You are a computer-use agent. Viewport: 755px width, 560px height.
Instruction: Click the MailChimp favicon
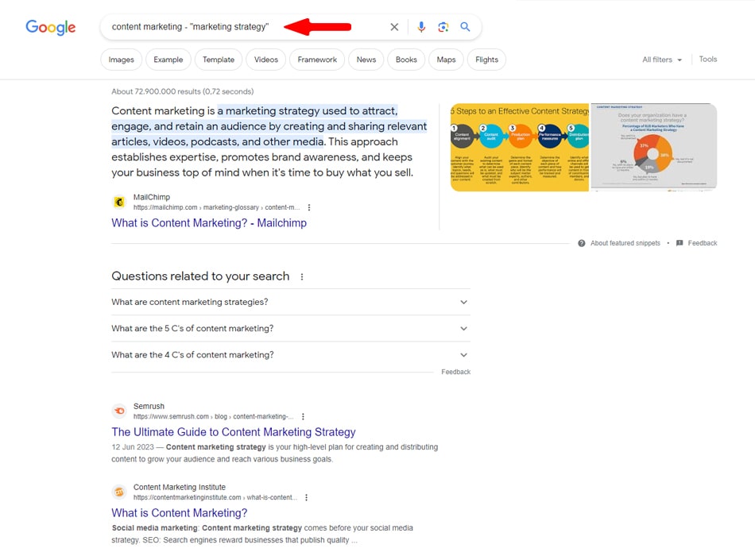pos(119,202)
